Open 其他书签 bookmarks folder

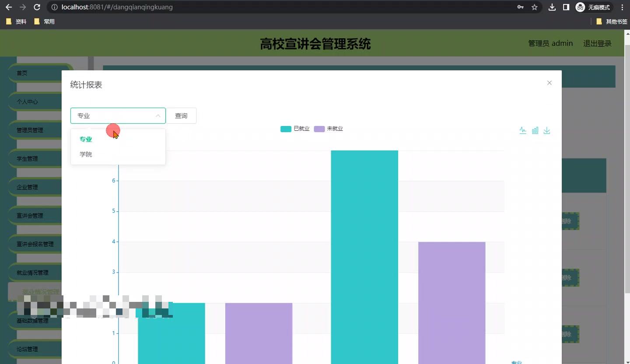click(612, 21)
